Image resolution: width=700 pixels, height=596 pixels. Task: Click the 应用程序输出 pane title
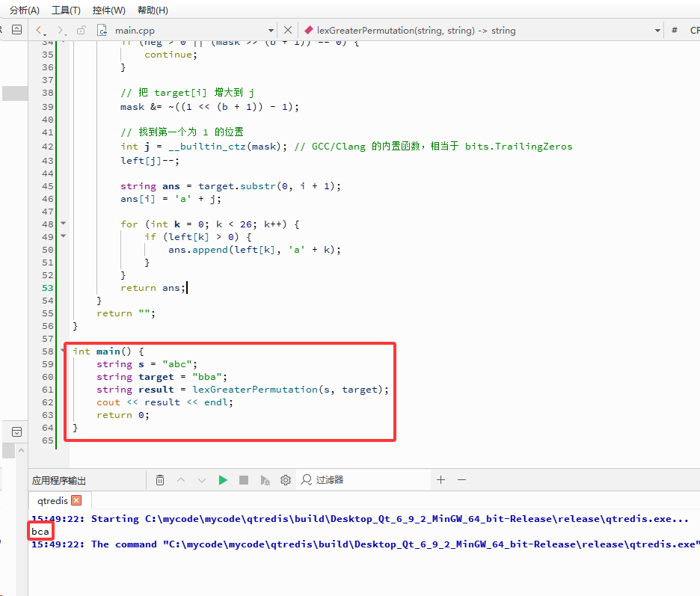click(x=59, y=480)
